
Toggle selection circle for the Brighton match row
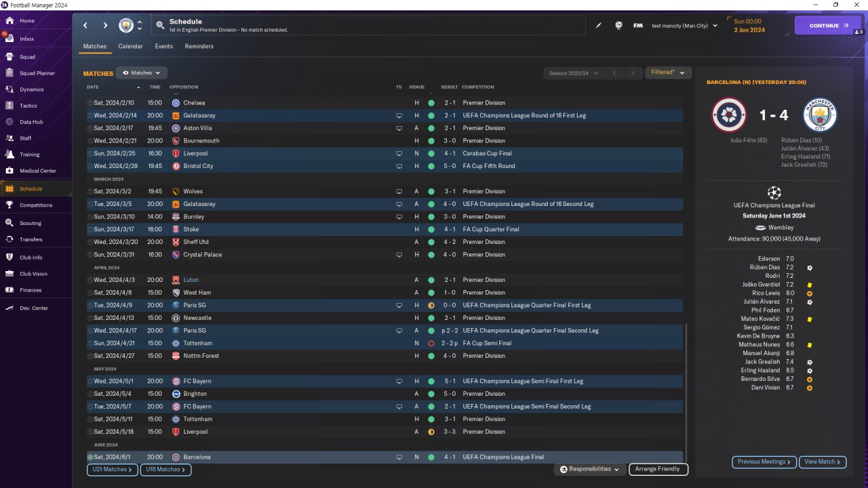pos(90,394)
